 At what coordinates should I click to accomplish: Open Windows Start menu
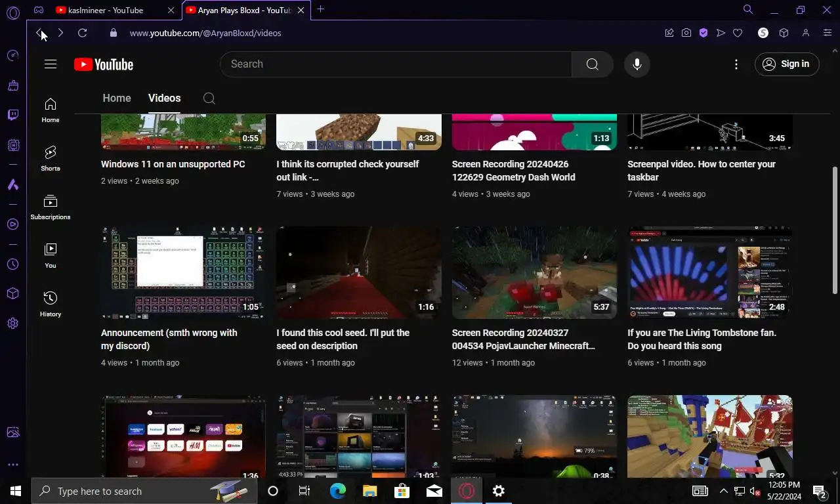click(16, 491)
